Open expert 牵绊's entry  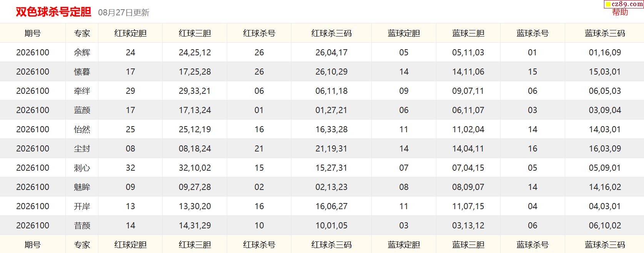tap(82, 91)
